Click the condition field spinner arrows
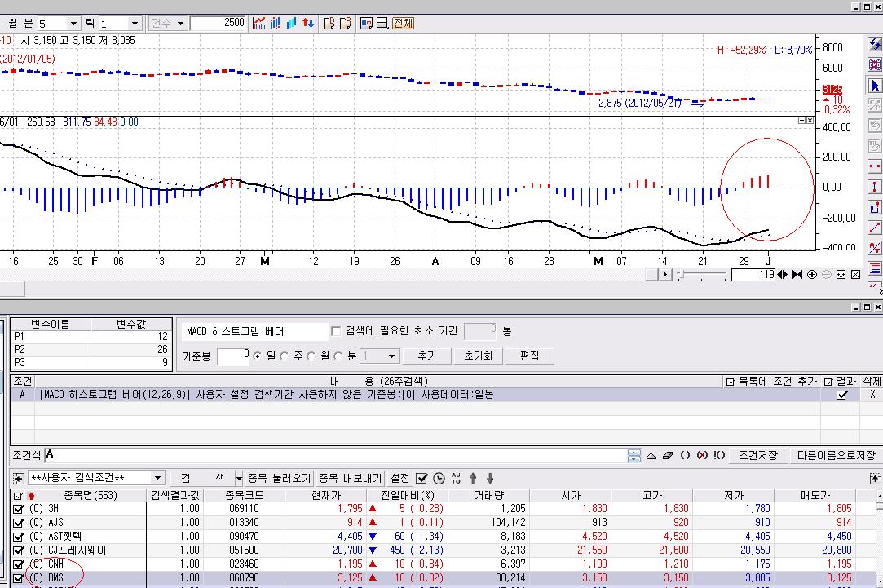Image resolution: width=883 pixels, height=588 pixels. click(634, 456)
